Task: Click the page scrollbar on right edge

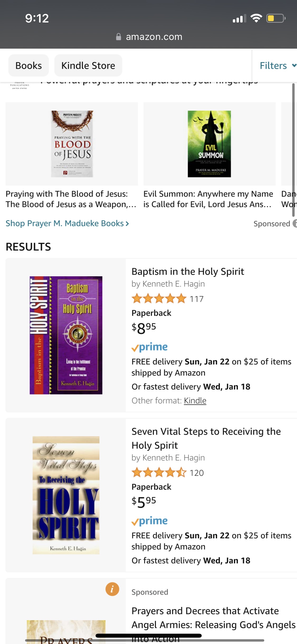Action: click(x=293, y=148)
